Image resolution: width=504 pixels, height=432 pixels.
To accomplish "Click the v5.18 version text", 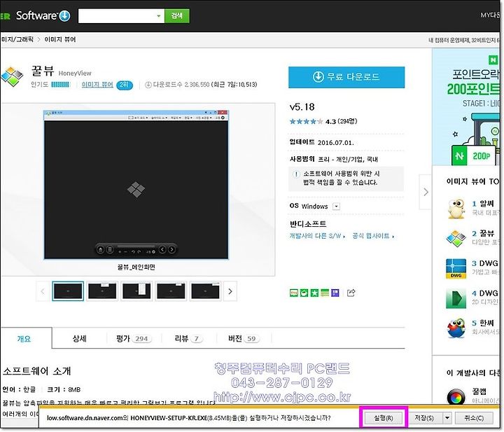I will point(302,106).
